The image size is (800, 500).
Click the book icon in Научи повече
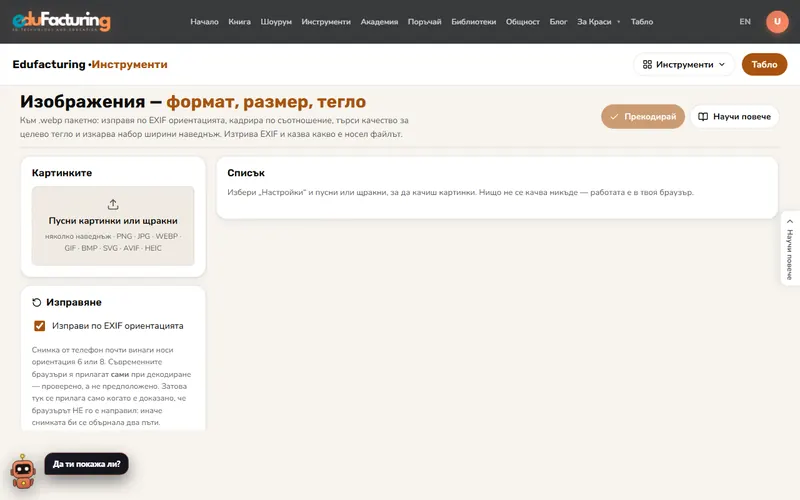(703, 116)
